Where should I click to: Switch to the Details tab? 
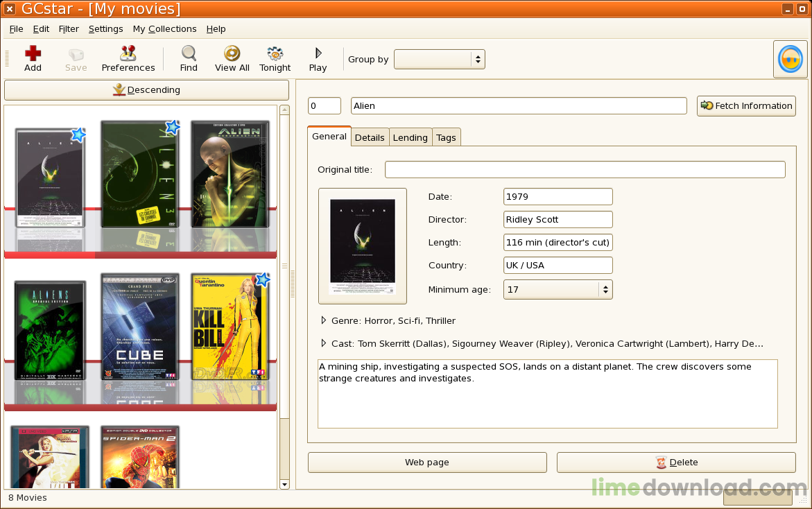tap(370, 137)
